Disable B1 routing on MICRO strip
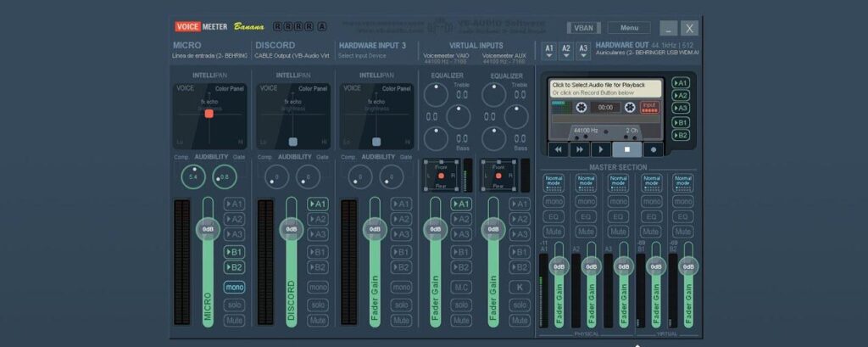The image size is (868, 347). click(234, 252)
